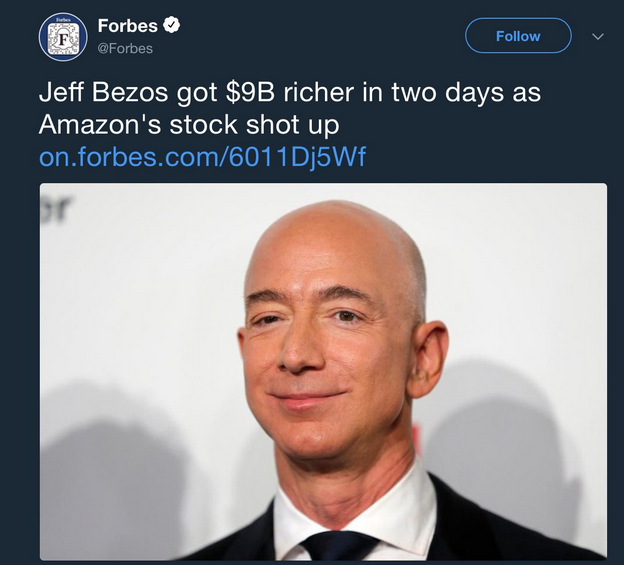Open the on.forbes.com/6011Dj5Wf link
Screen dimensions: 624x565
202,157
